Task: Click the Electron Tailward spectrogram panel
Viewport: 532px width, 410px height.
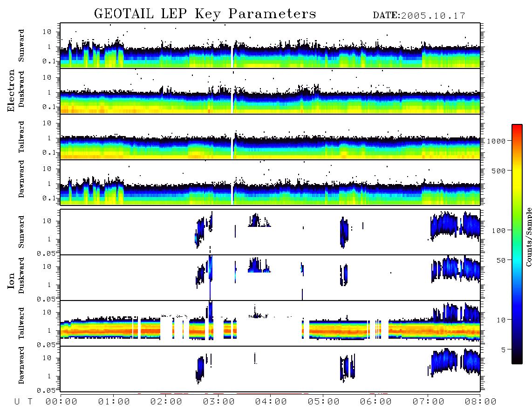Action: (270, 137)
